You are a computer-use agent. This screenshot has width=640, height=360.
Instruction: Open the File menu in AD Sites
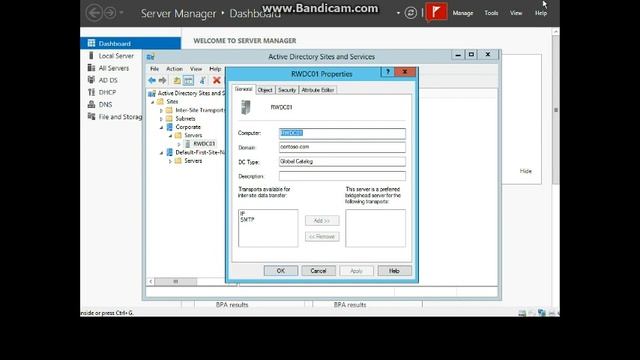[154, 69]
